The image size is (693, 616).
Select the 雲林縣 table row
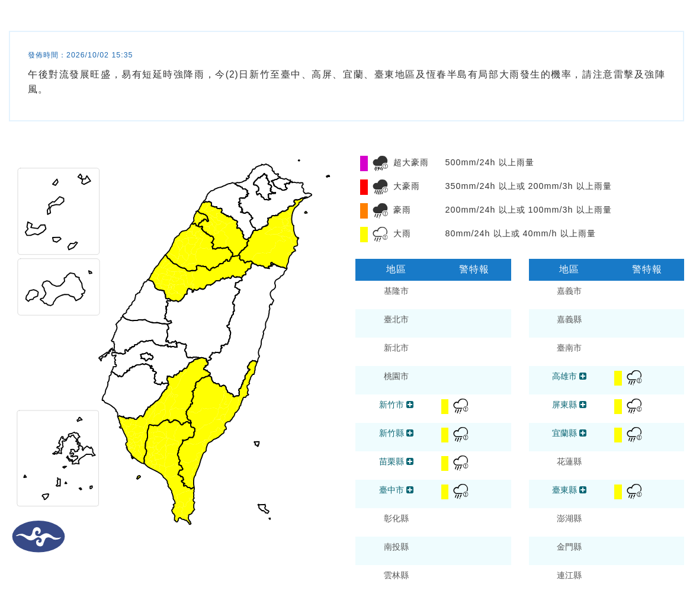pyautogui.click(x=433, y=579)
